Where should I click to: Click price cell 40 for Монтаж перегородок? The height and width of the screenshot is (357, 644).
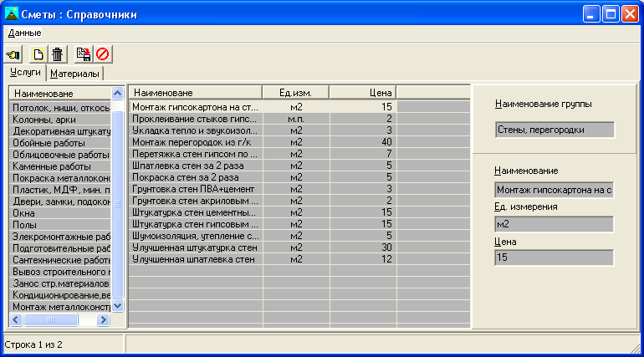[x=363, y=142]
